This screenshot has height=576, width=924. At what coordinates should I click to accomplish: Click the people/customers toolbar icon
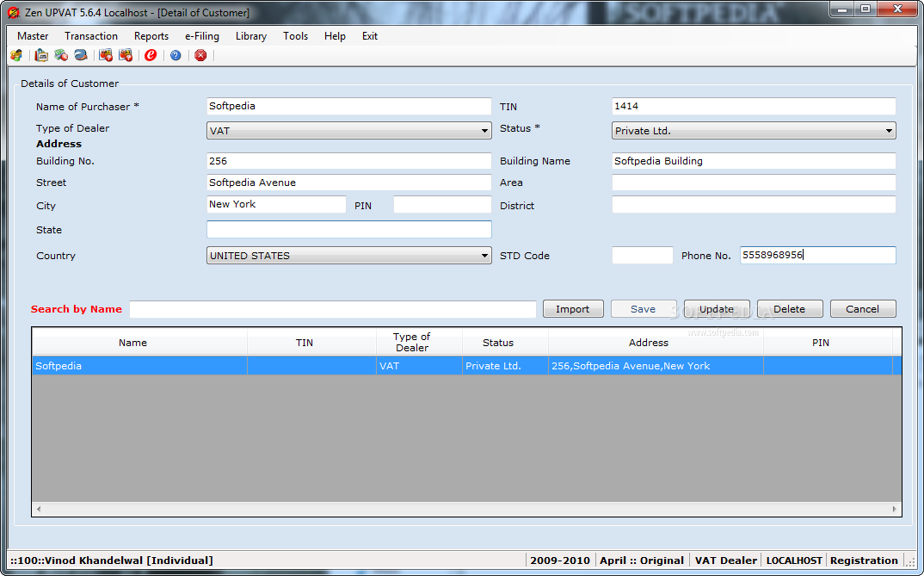tap(16, 55)
